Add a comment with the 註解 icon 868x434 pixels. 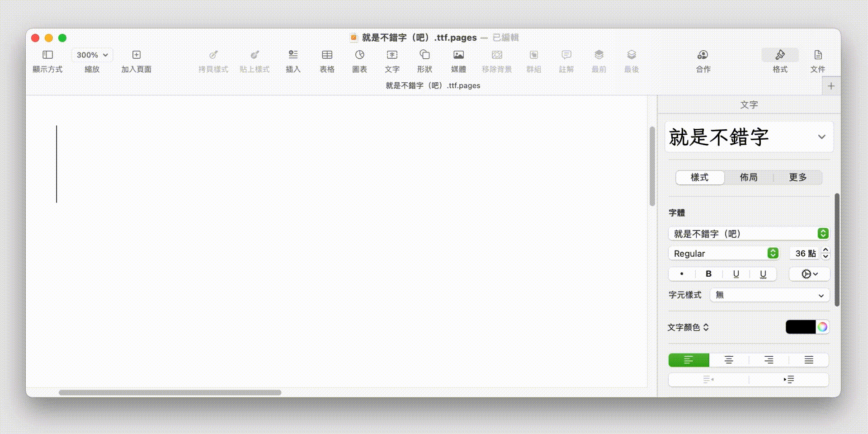(x=566, y=61)
